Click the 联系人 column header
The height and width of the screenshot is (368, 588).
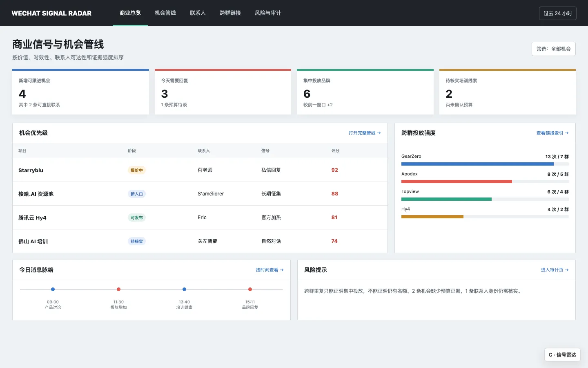tap(204, 151)
